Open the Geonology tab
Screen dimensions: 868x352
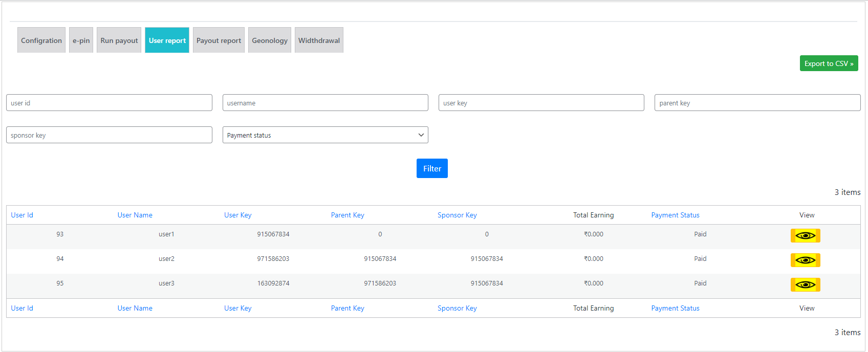click(269, 40)
